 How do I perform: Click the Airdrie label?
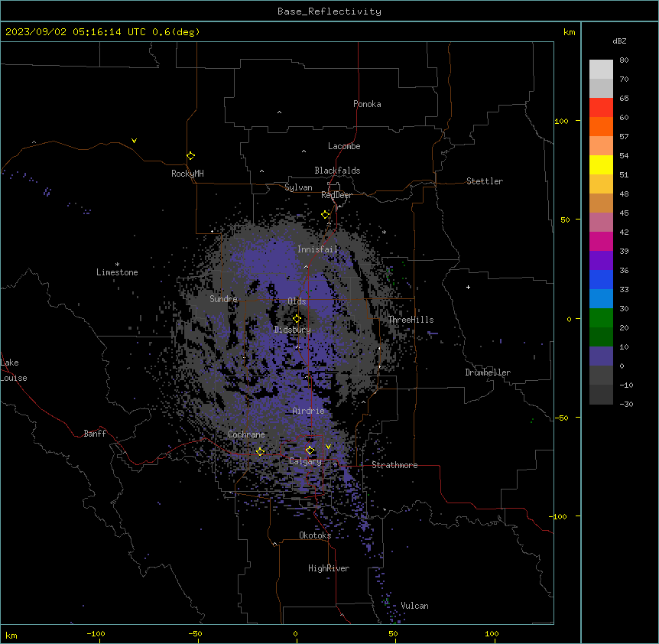(309, 411)
